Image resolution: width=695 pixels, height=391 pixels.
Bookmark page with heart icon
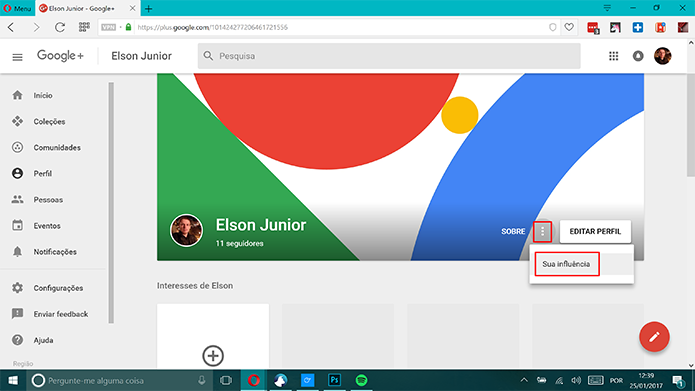(x=569, y=27)
